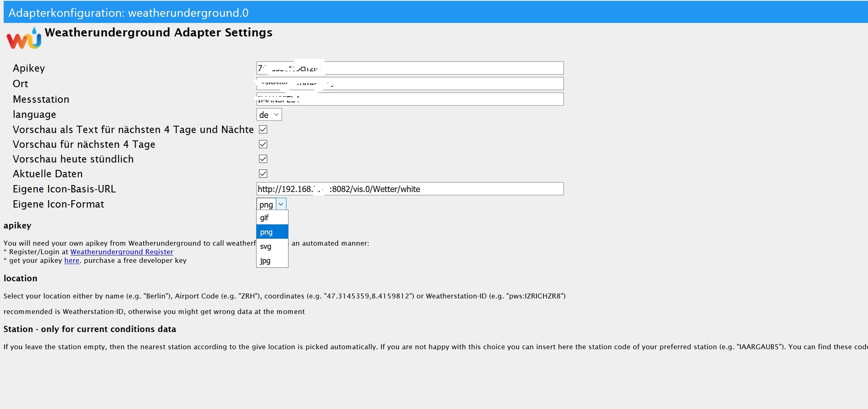Viewport: 868px width, 409px height.
Task: Click the 'Aktuelle Daten' label
Action: (x=48, y=174)
